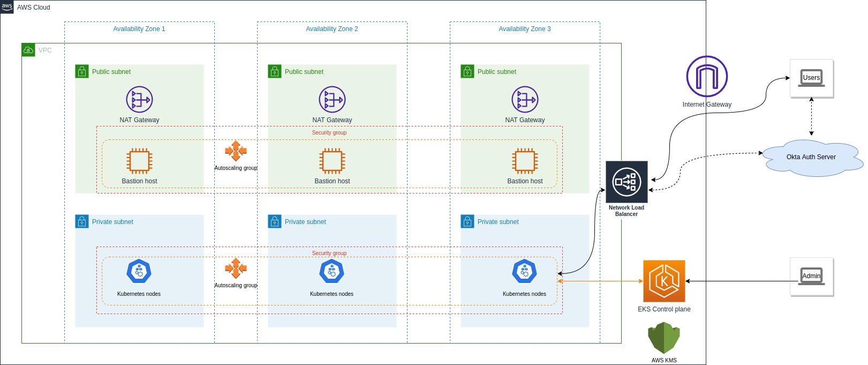Click the Autoscaling group icon between private subnets
Viewport: 868px width, 365px height.
click(236, 269)
